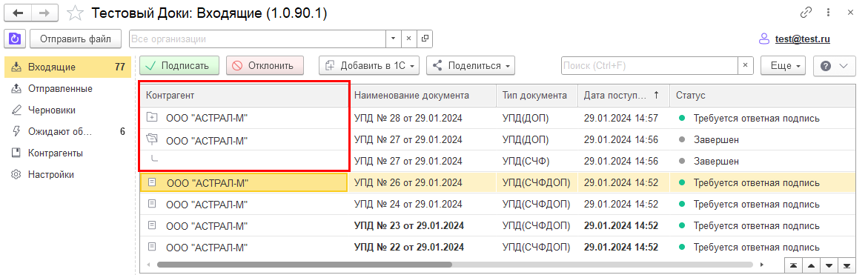The image size is (868, 275).
Task: Go back with the left arrow
Action: pyautogui.click(x=16, y=13)
